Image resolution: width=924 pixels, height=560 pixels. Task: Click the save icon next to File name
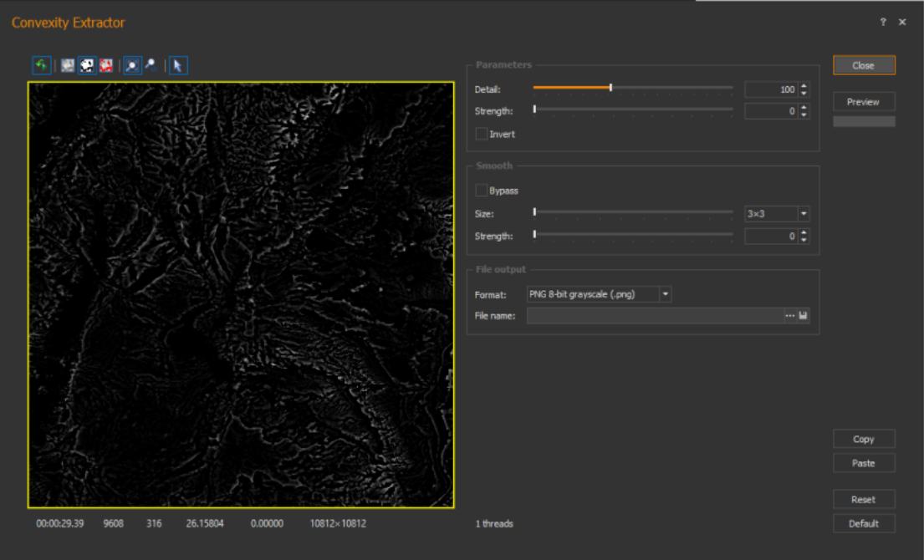[804, 316]
